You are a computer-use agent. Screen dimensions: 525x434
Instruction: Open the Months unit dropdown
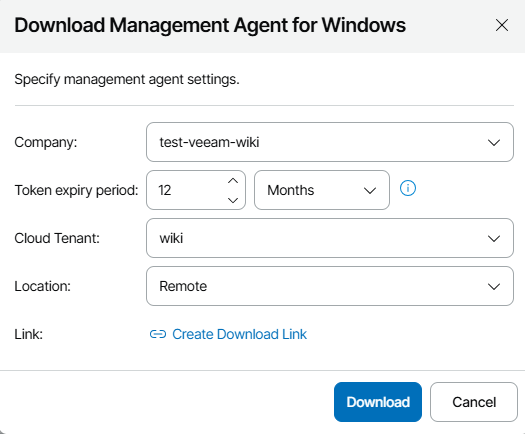(322, 190)
